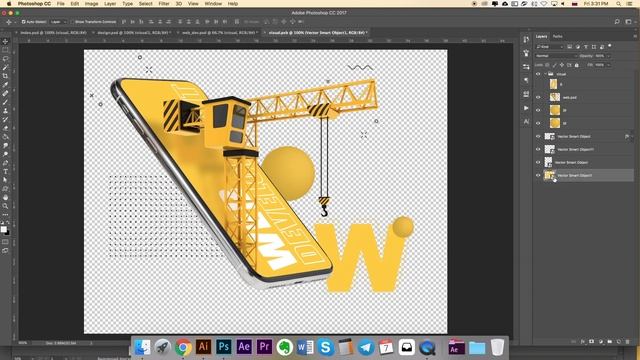Click lock all layer icon in Layers panel
This screenshot has height=360, width=640.
(x=577, y=65)
